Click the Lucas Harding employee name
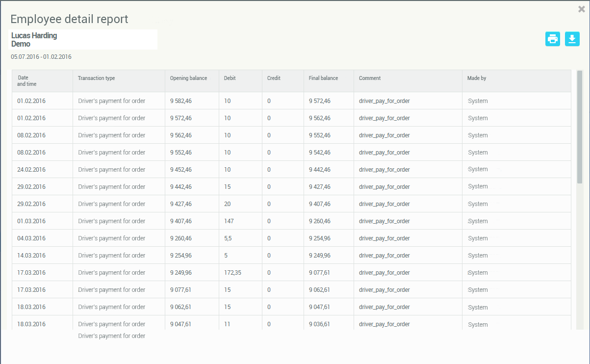This screenshot has height=364, width=590. point(34,35)
